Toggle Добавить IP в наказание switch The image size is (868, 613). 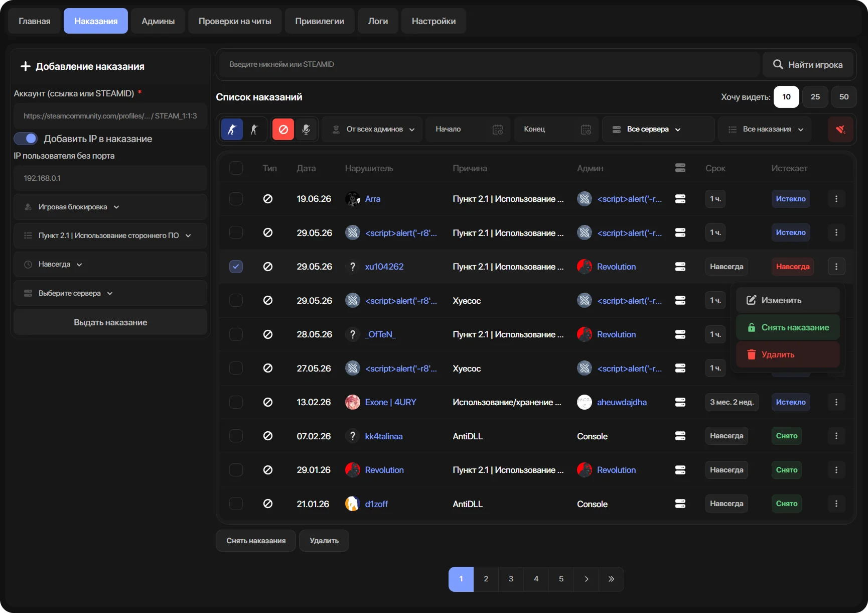pyautogui.click(x=26, y=139)
